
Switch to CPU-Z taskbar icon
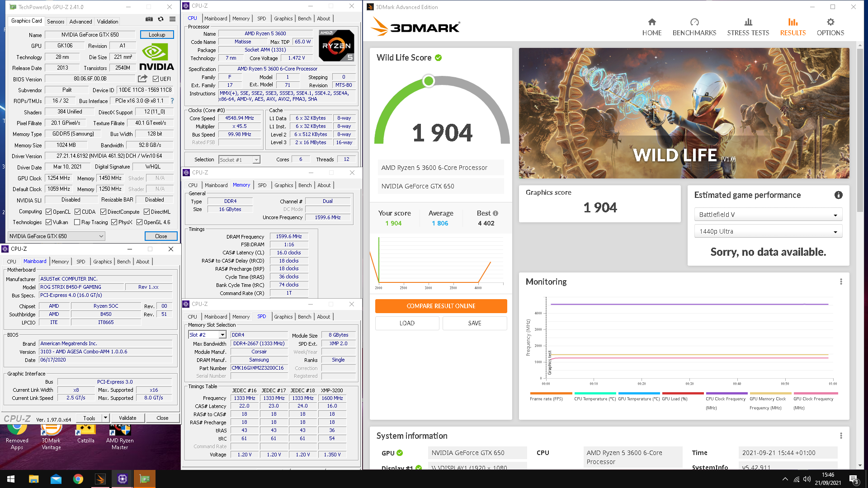coord(122,479)
